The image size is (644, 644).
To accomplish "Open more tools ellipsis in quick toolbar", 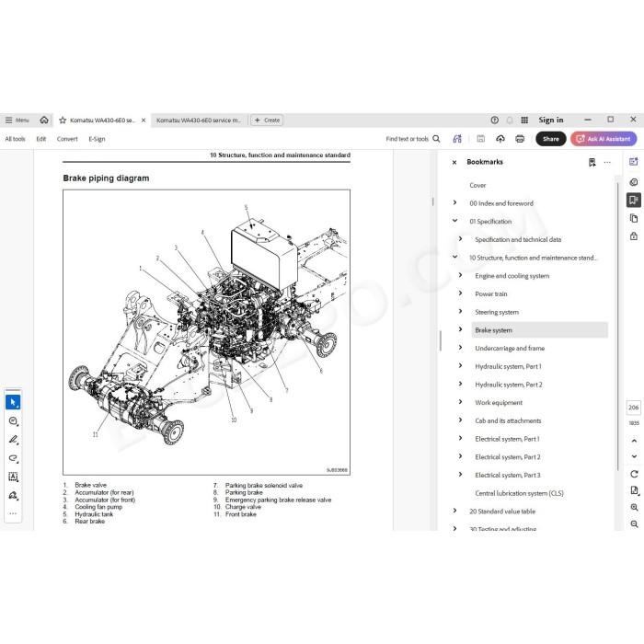I will (x=13, y=513).
